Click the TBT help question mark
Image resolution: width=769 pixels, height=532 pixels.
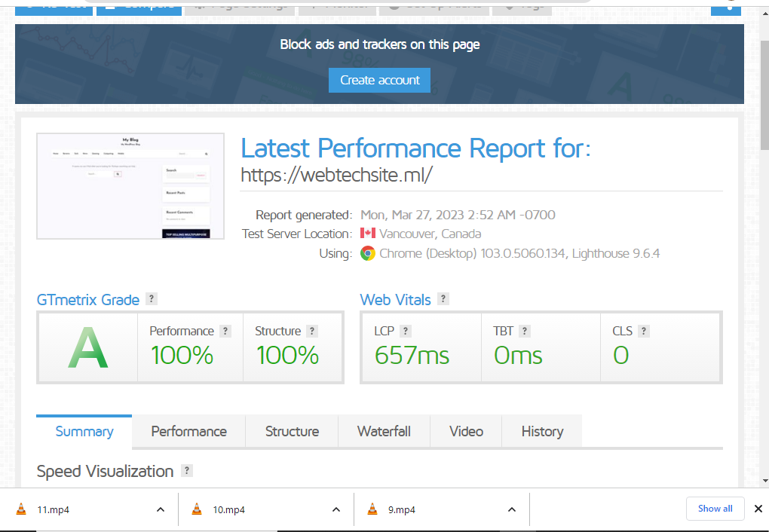click(x=524, y=331)
